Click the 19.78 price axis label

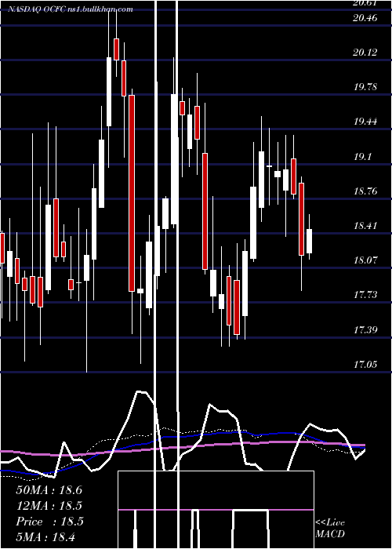[x=365, y=87]
